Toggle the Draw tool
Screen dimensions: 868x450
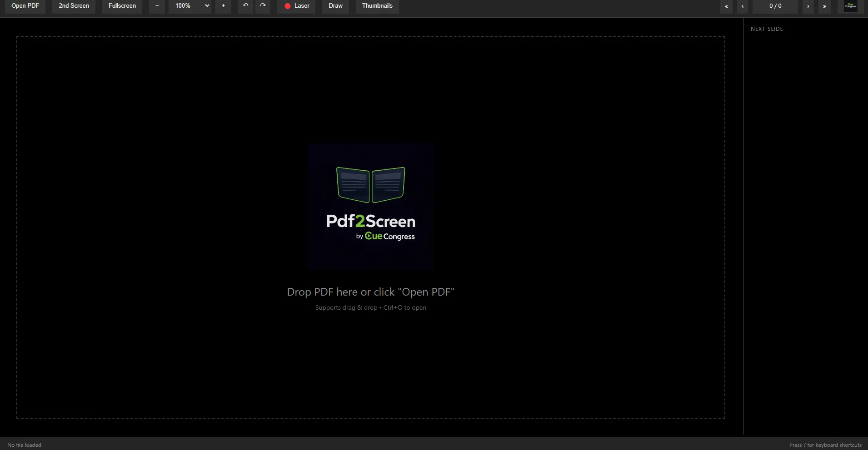(335, 6)
